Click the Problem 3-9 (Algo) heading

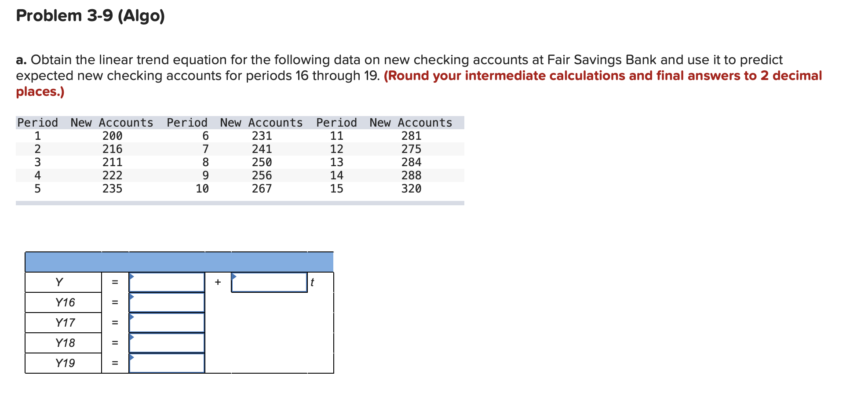tap(90, 16)
